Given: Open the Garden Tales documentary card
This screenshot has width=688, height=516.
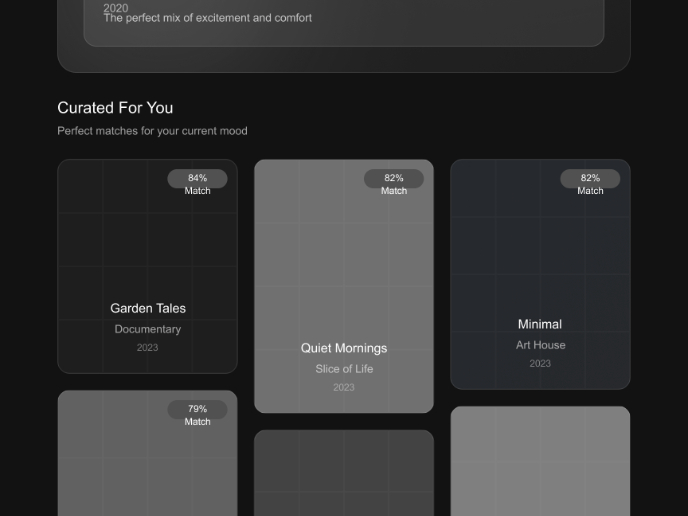Looking at the screenshot, I should (147, 266).
